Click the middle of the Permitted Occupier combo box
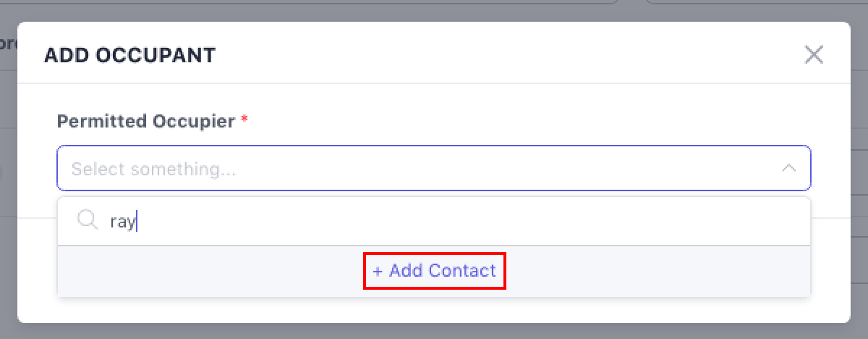The image size is (868, 339). tap(434, 169)
